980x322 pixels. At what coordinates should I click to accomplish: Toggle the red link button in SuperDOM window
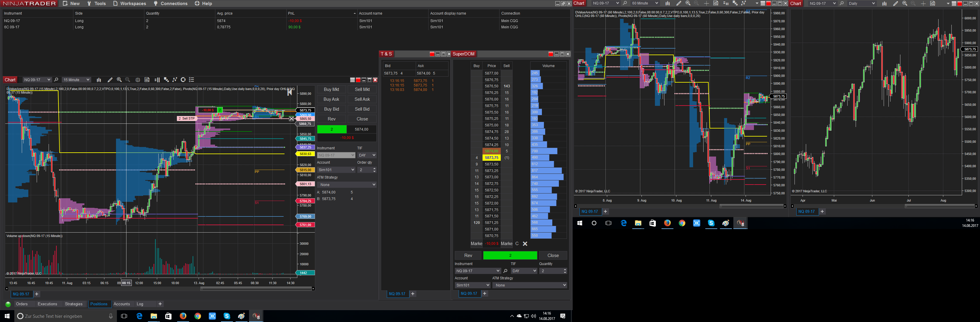[x=551, y=54]
